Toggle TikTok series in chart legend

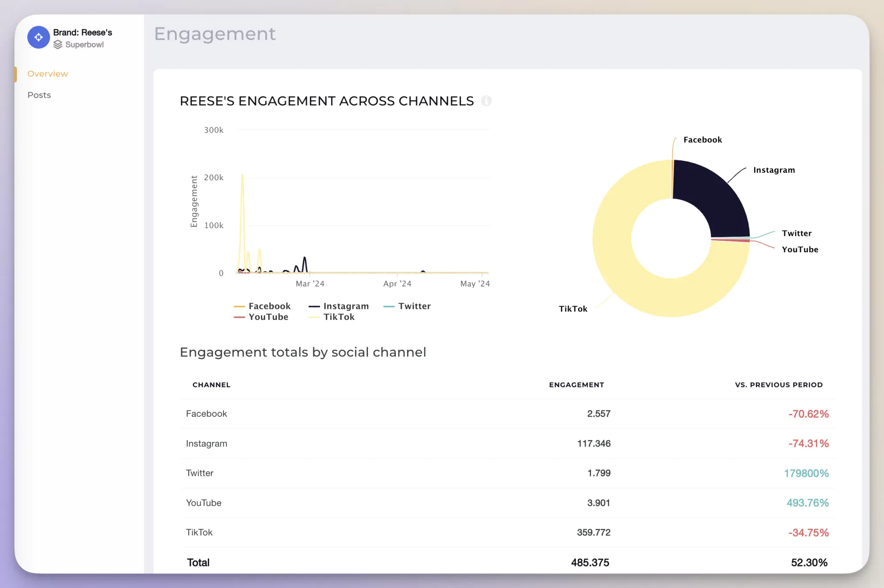click(331, 317)
